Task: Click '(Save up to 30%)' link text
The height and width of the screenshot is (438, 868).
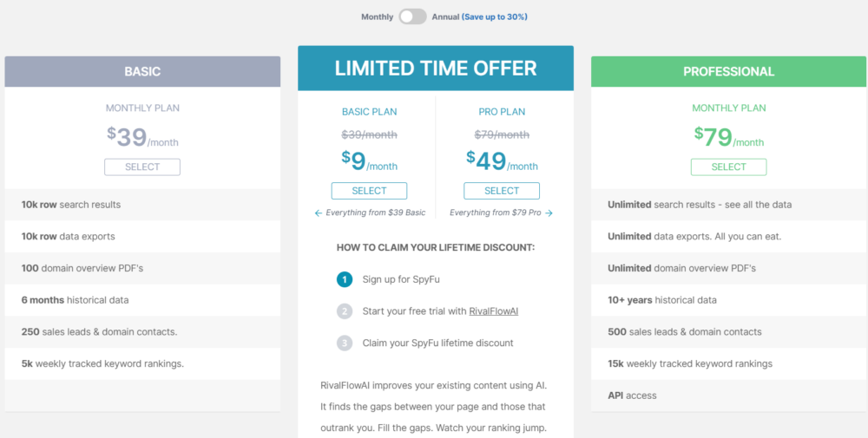Action: point(495,16)
